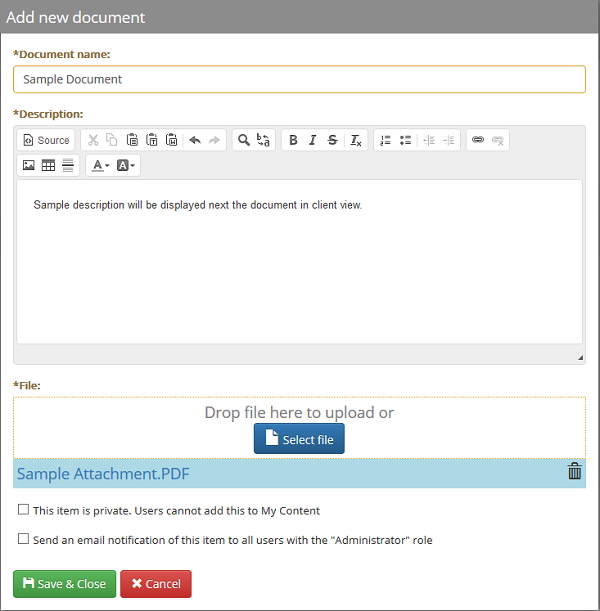This screenshot has width=600, height=611.
Task: Click Save & Close button
Action: click(x=64, y=584)
